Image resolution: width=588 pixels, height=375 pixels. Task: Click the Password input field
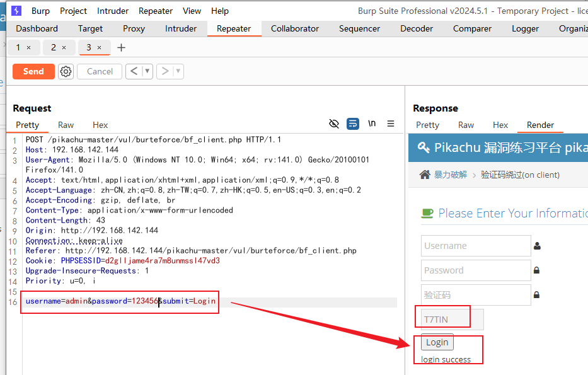click(x=476, y=270)
